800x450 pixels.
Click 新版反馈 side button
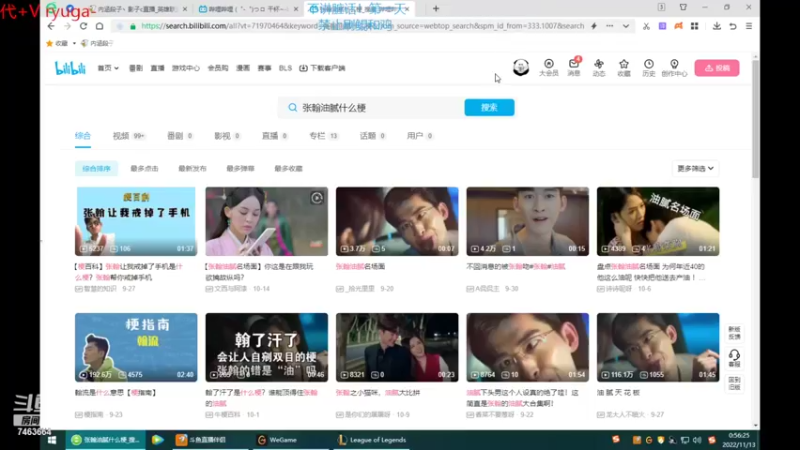[x=734, y=333]
